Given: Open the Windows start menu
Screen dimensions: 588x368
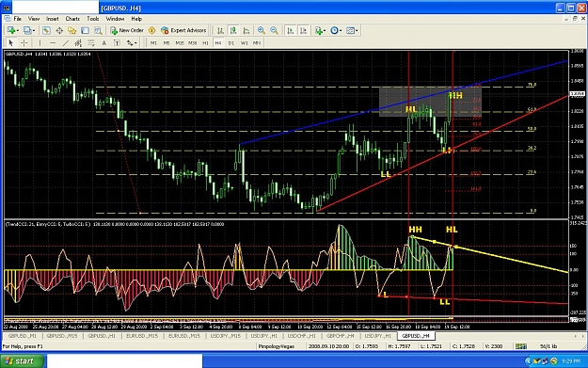Looking at the screenshot, I should [23, 361].
